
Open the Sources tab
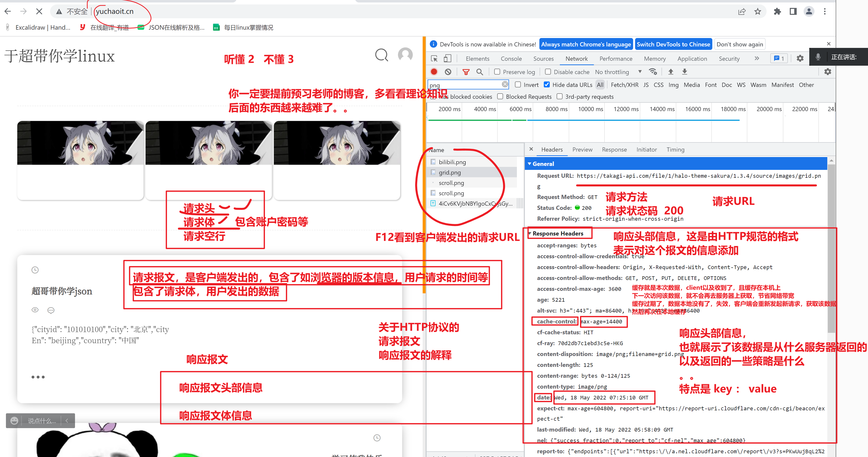click(544, 59)
